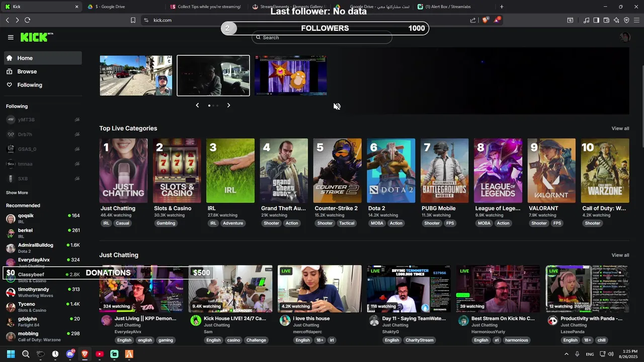This screenshot has width=644, height=362.
Task: Open Brave Wallet icon
Action: pyautogui.click(x=606, y=20)
